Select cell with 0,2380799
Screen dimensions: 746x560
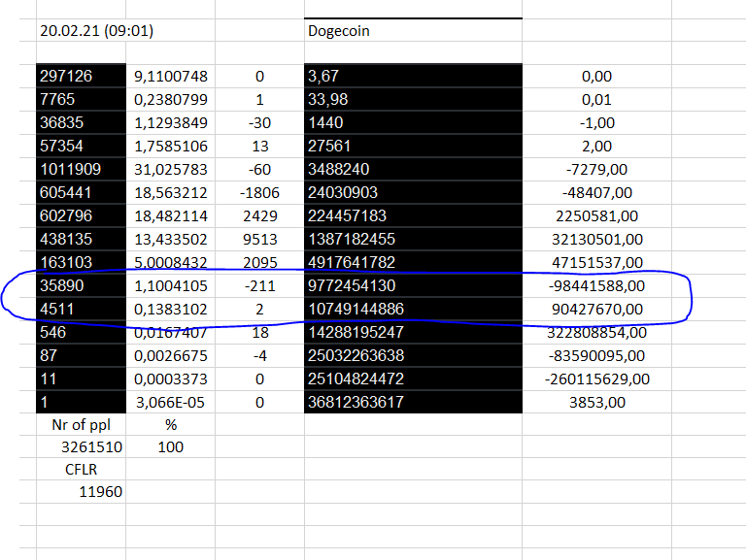click(x=170, y=99)
